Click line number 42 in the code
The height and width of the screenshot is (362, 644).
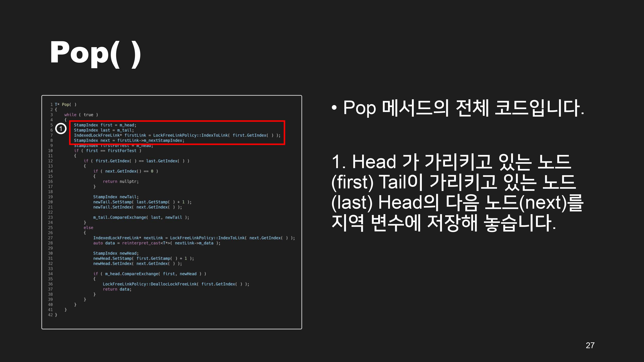pyautogui.click(x=50, y=315)
